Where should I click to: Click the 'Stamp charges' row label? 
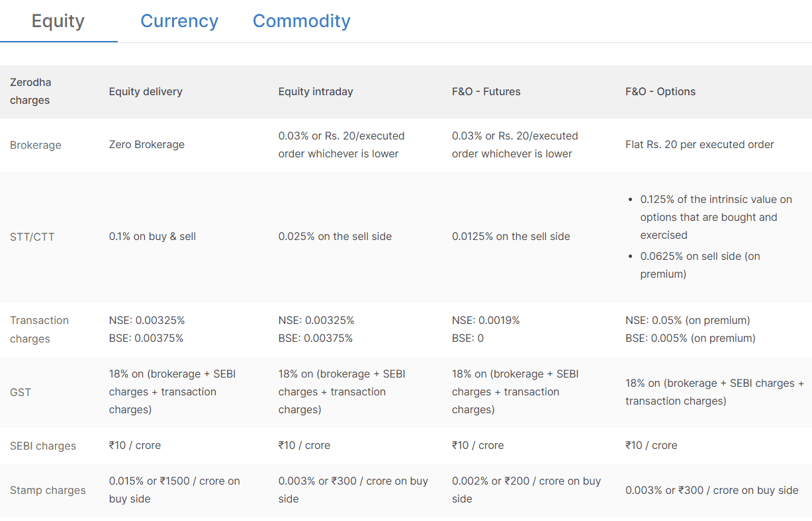pos(48,490)
